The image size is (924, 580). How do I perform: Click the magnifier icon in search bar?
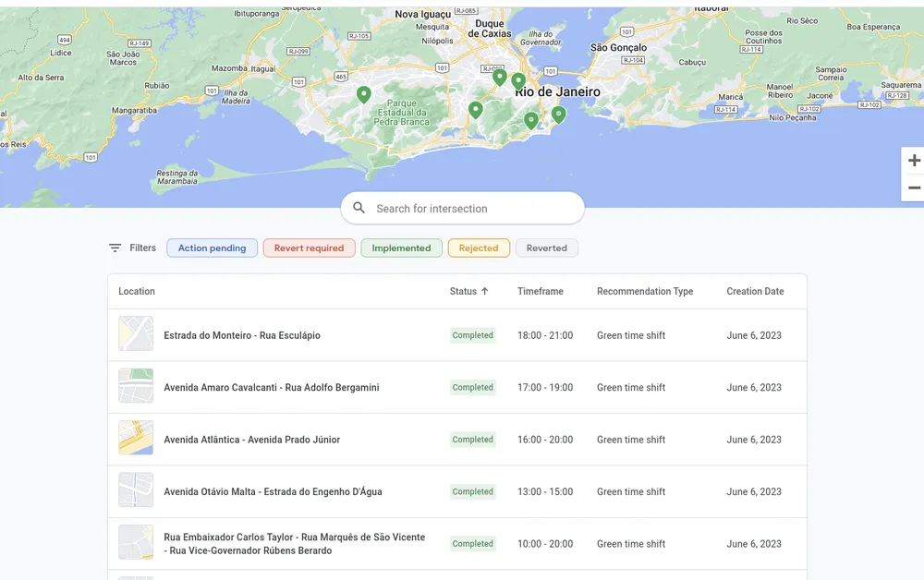tap(359, 209)
